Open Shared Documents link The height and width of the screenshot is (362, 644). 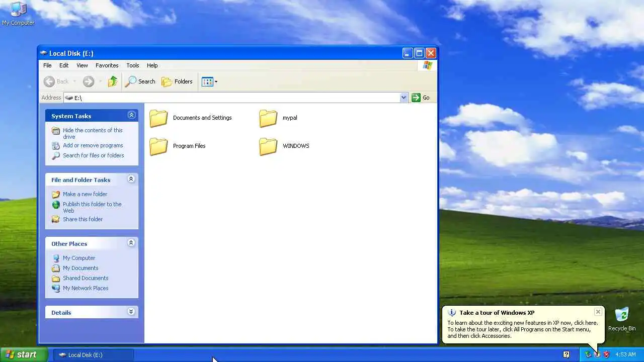[x=86, y=278]
